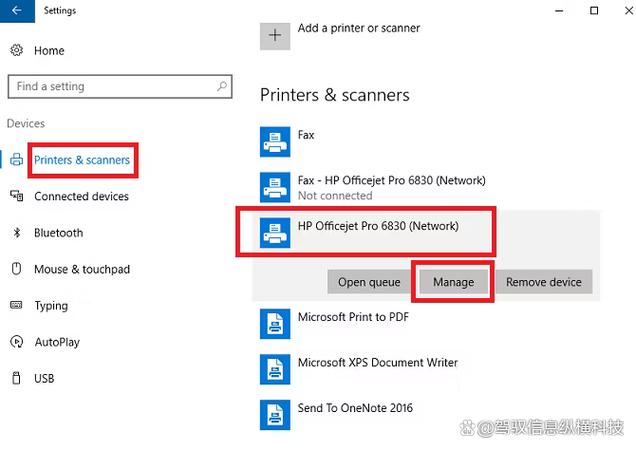Click the Fax printer icon
Image resolution: width=636 pixels, height=450 pixels.
click(x=275, y=142)
